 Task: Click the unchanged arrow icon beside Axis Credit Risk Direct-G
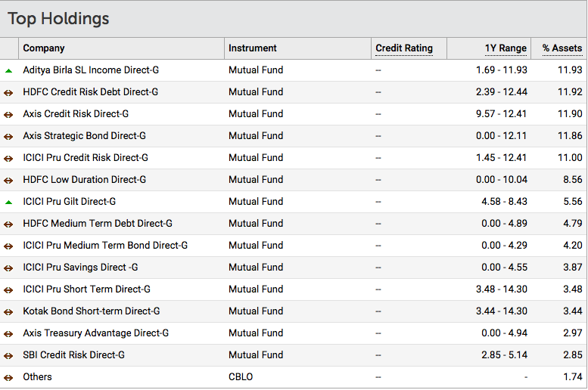tap(8, 115)
